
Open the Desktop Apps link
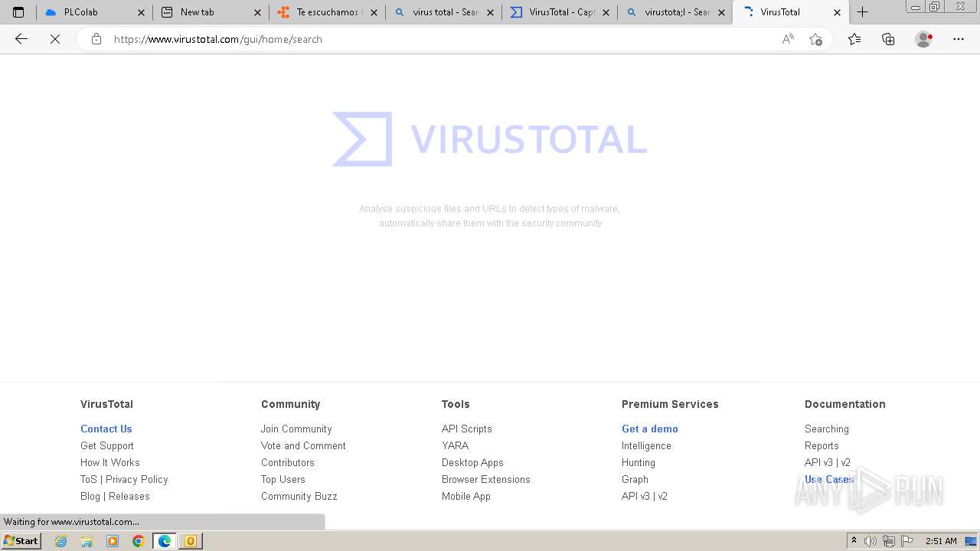click(x=472, y=462)
